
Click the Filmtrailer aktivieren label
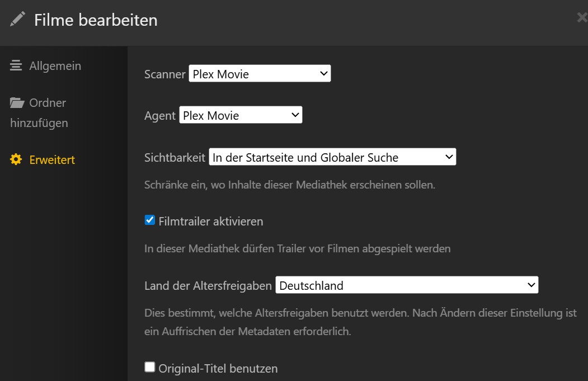[x=211, y=221]
